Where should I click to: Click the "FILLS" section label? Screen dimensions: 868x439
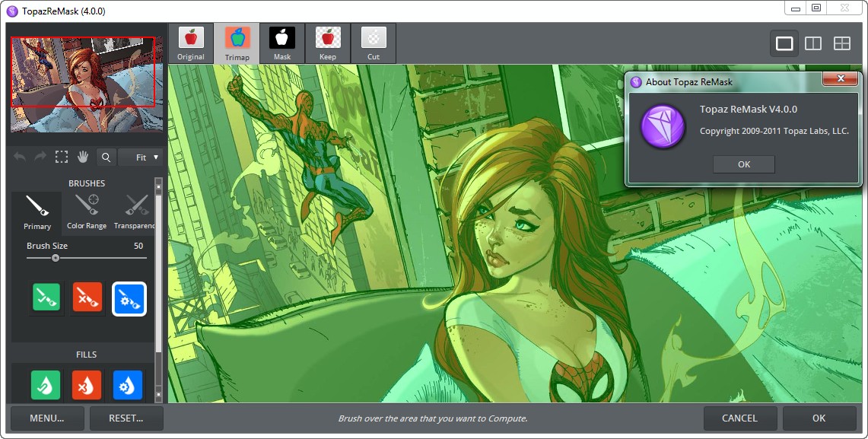pyautogui.click(x=87, y=355)
